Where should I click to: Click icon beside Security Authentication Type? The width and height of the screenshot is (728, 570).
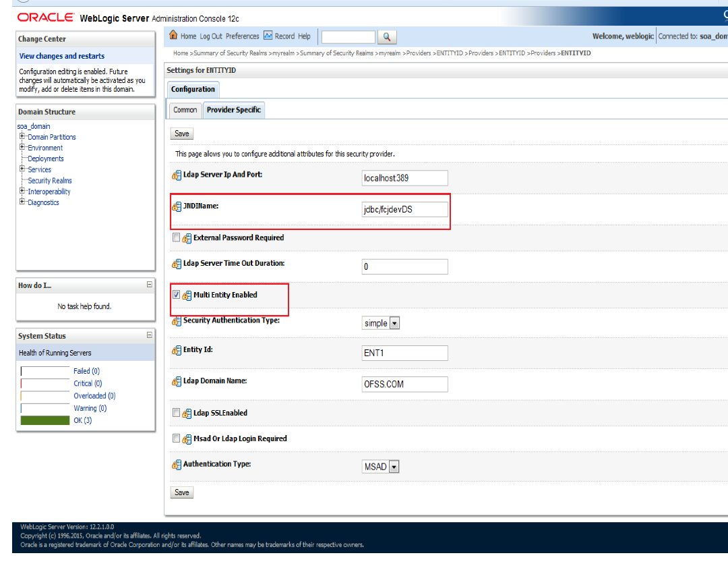pyautogui.click(x=177, y=321)
